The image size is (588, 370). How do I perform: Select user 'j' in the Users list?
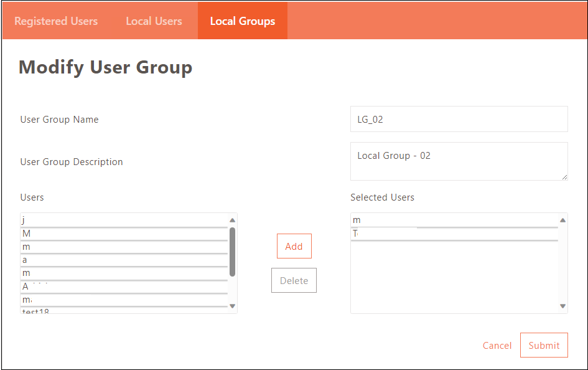124,220
